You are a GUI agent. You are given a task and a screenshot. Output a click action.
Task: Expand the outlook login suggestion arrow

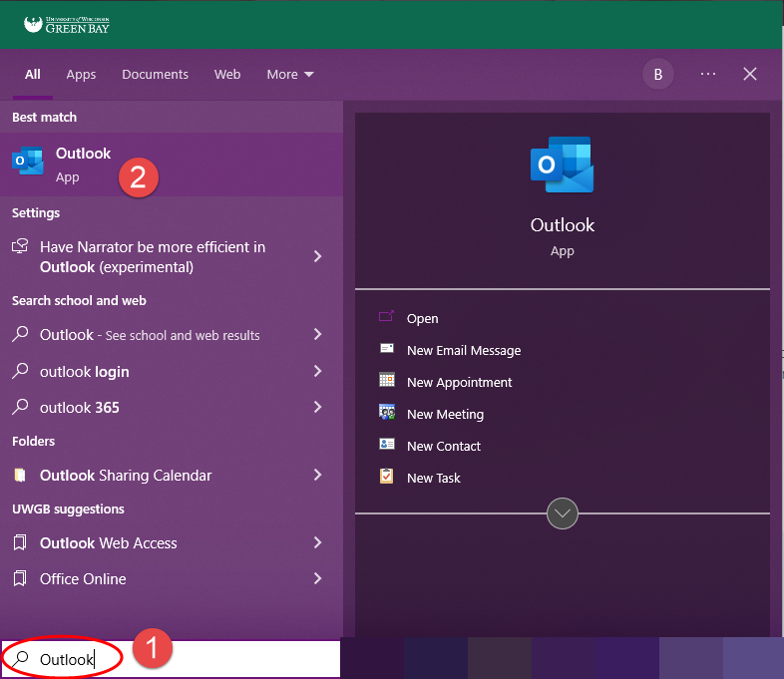317,371
